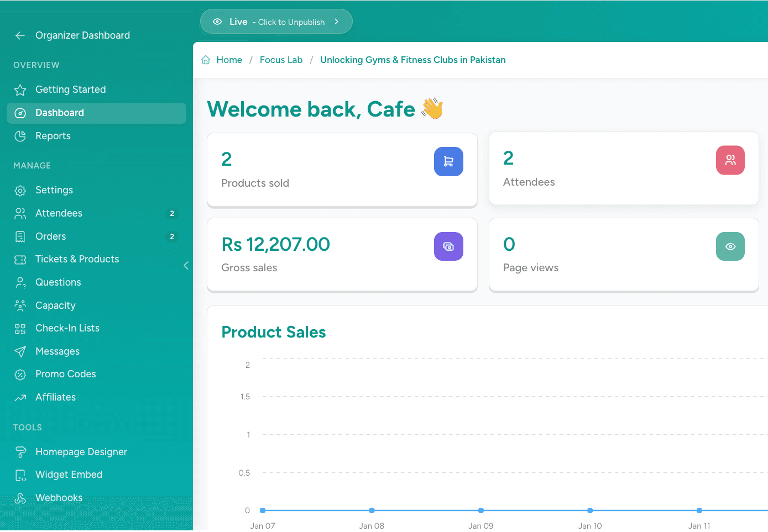Go to Promo Codes

[96, 375]
